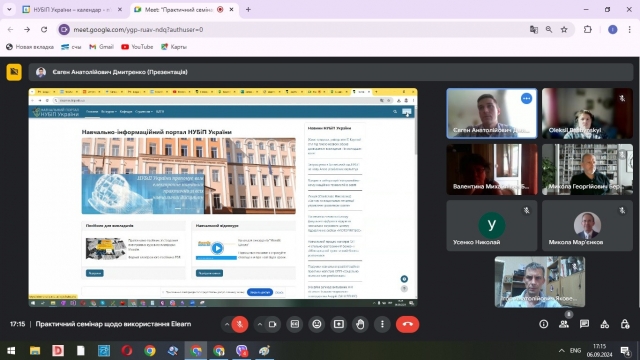Unmute the microphone in Meet toolbar

click(x=240, y=324)
